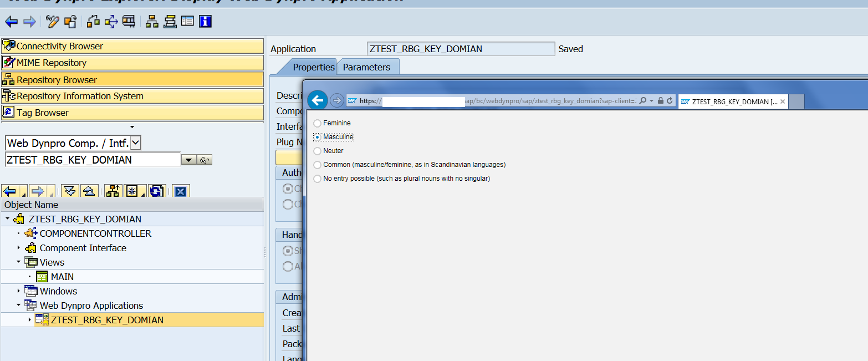Select the highlighted ZTEST_RBG_KEY_DOMIAN application tree item
The image size is (868, 361).
tap(107, 320)
